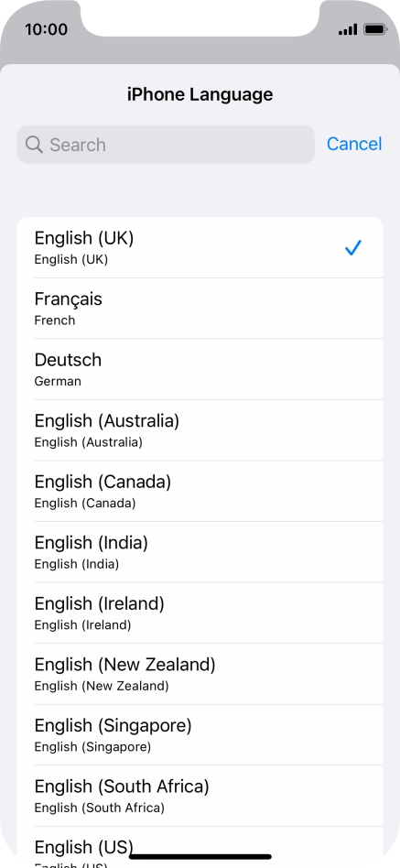The height and width of the screenshot is (868, 400).
Task: Tap the blue checkmark beside English (UK)
Action: (352, 247)
